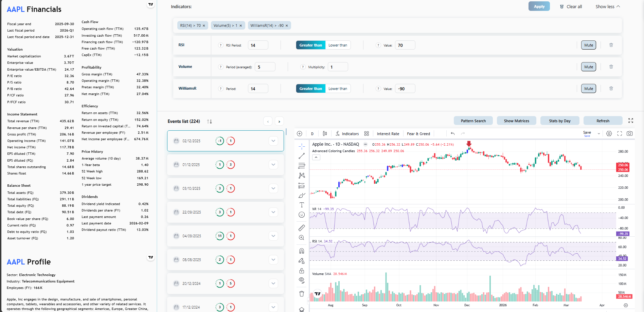Open the Fibonacci retracement tool
The width and height of the screenshot is (644, 312).
[302, 166]
